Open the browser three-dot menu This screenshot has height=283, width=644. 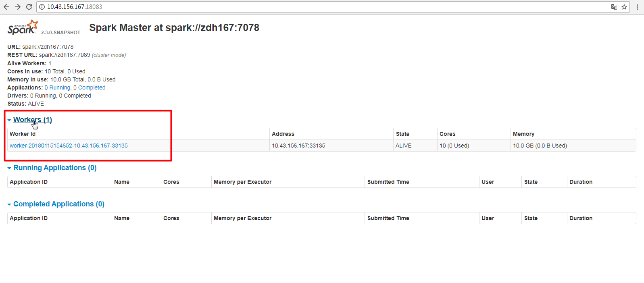coord(637,7)
